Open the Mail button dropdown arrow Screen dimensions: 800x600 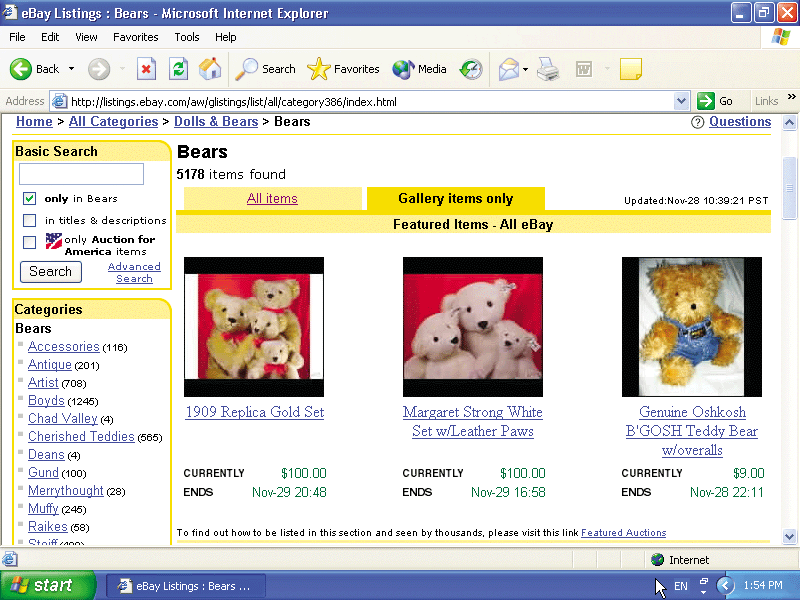526,69
